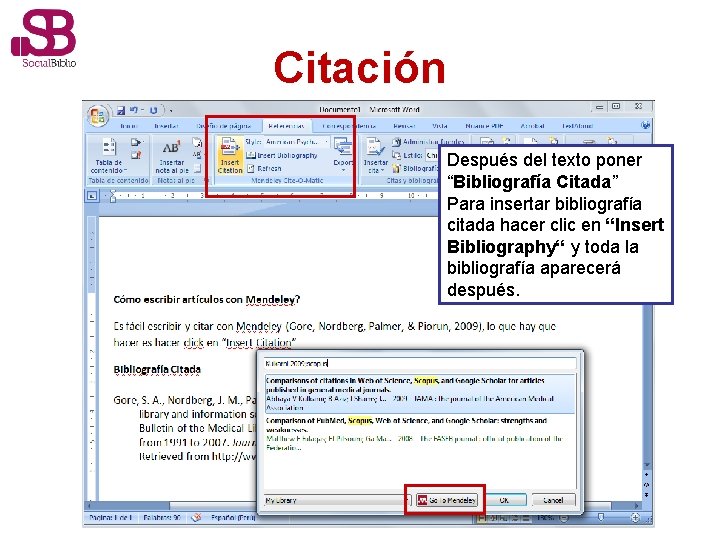Click citation '(Gore, Nordberg, Palmer, & Piorun, 2009)'
The height and width of the screenshot is (540, 720).
pyautogui.click(x=384, y=326)
